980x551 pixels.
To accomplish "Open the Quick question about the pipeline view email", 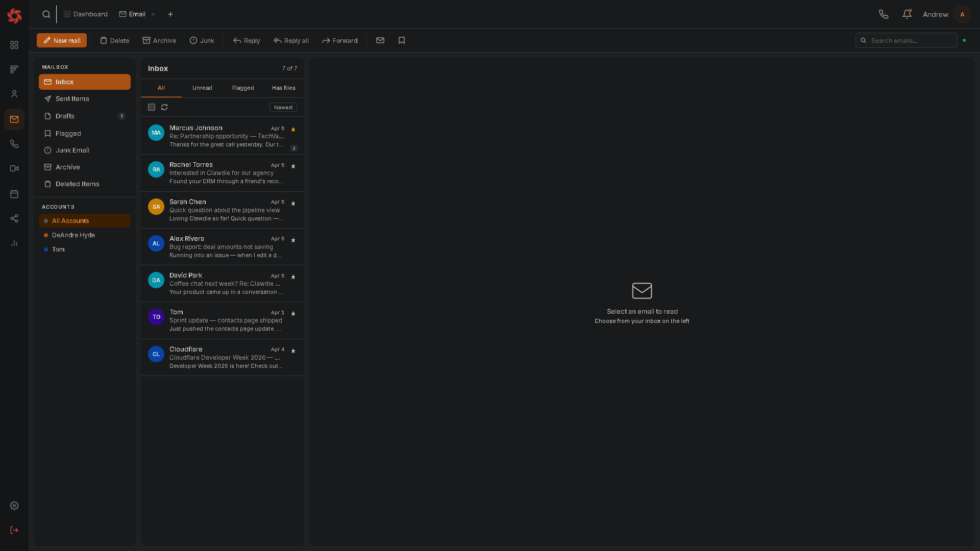I will [223, 210].
